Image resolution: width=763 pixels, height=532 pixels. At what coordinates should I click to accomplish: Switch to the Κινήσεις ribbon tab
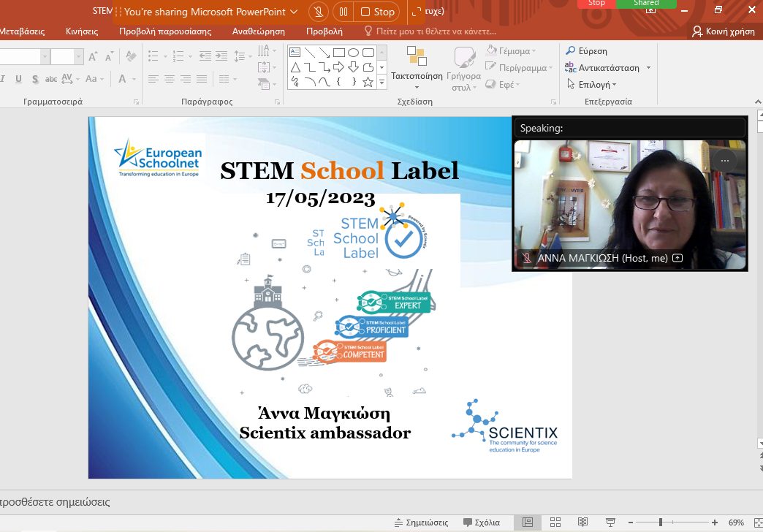pos(80,32)
